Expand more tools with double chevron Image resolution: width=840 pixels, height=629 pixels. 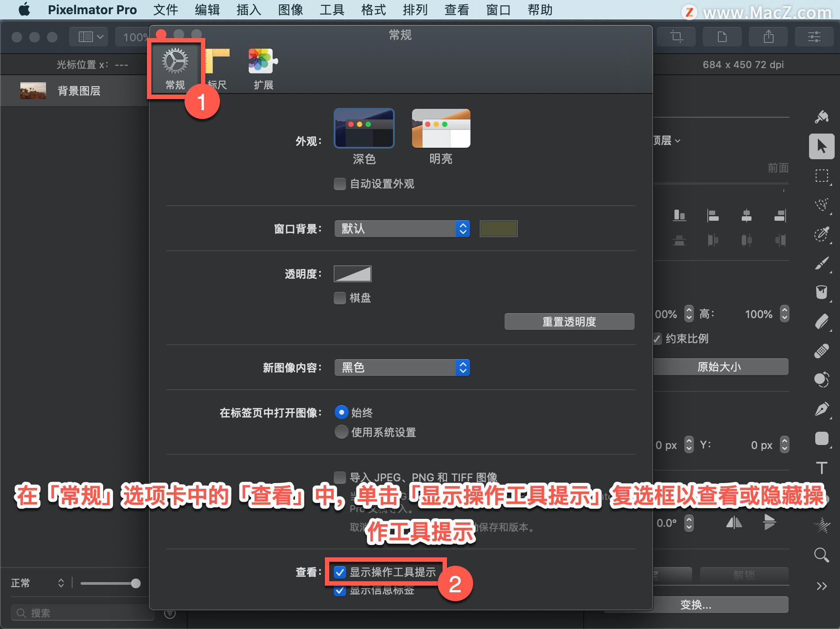point(822,586)
